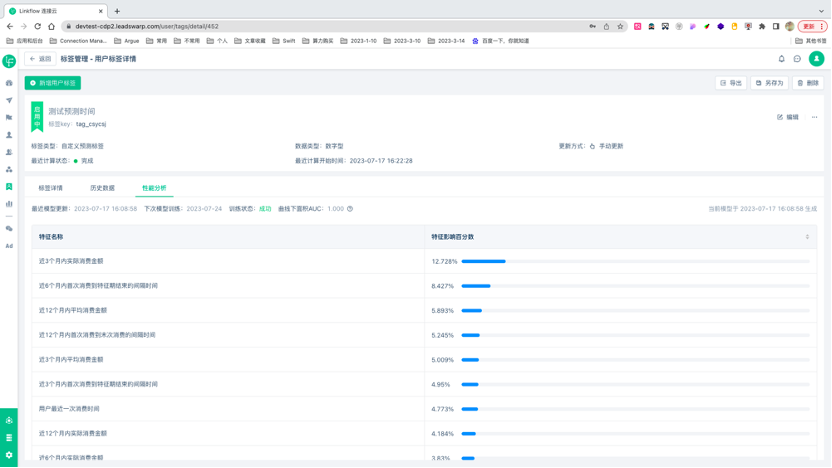Open the paper plane sidebar icon
This screenshot has width=832, height=468.
coord(9,100)
